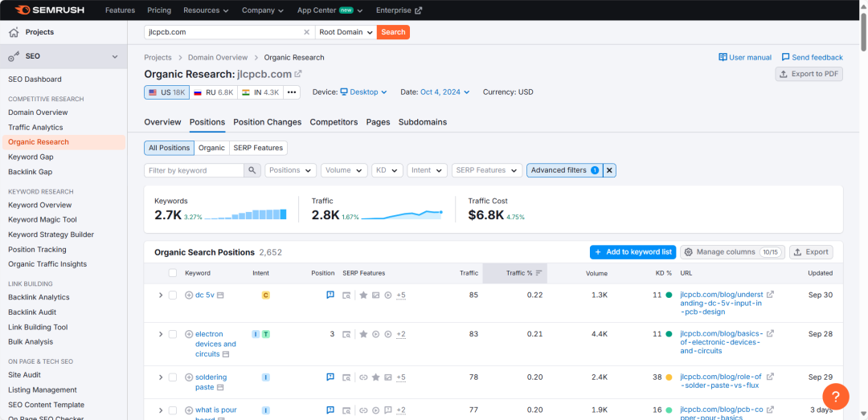The image size is (868, 420).
Task: Switch to the Position Changes tab
Action: [x=268, y=122]
